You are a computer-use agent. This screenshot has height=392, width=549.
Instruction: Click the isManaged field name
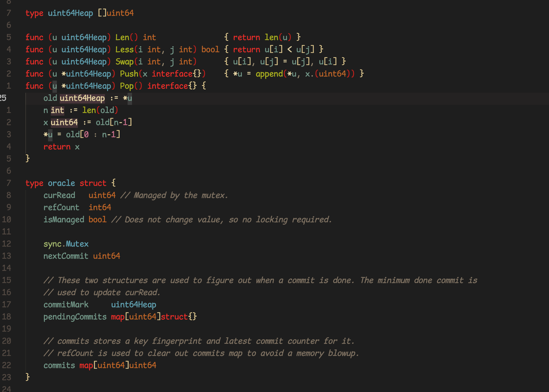point(64,220)
